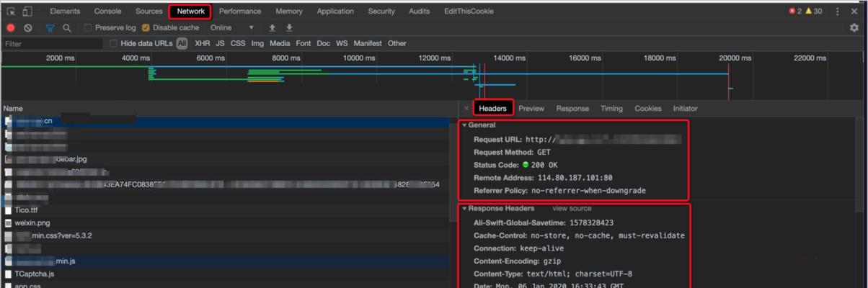Collapse the Response Headers section

(x=465, y=209)
